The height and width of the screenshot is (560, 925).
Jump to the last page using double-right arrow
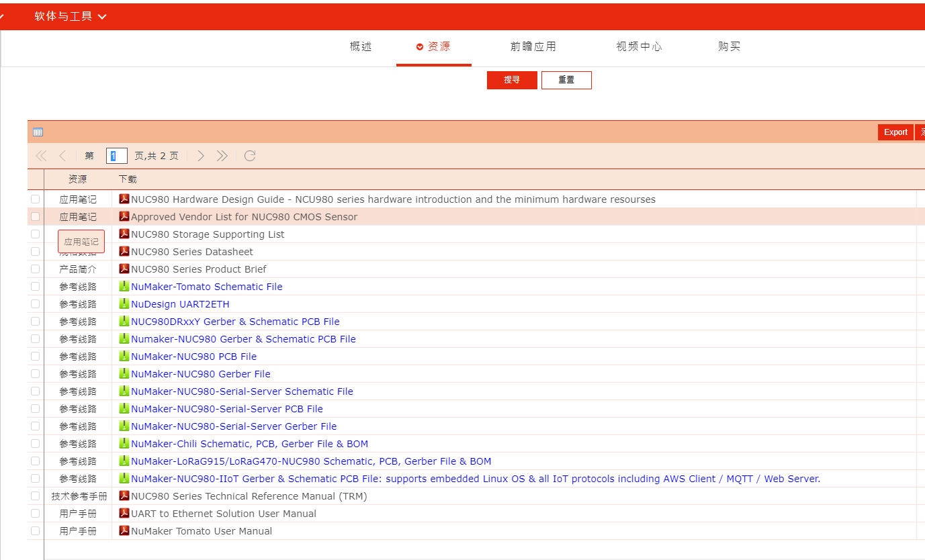[x=222, y=155]
